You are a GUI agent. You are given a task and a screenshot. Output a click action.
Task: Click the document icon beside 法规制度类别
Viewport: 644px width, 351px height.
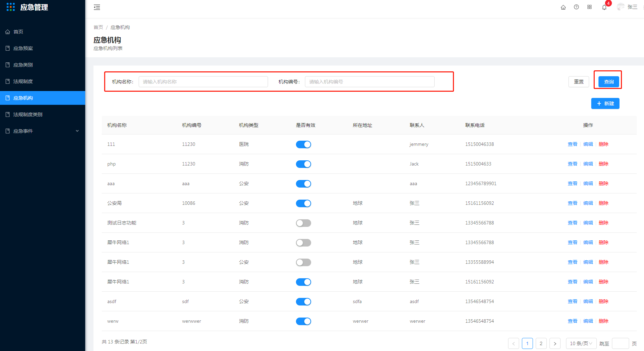8,114
